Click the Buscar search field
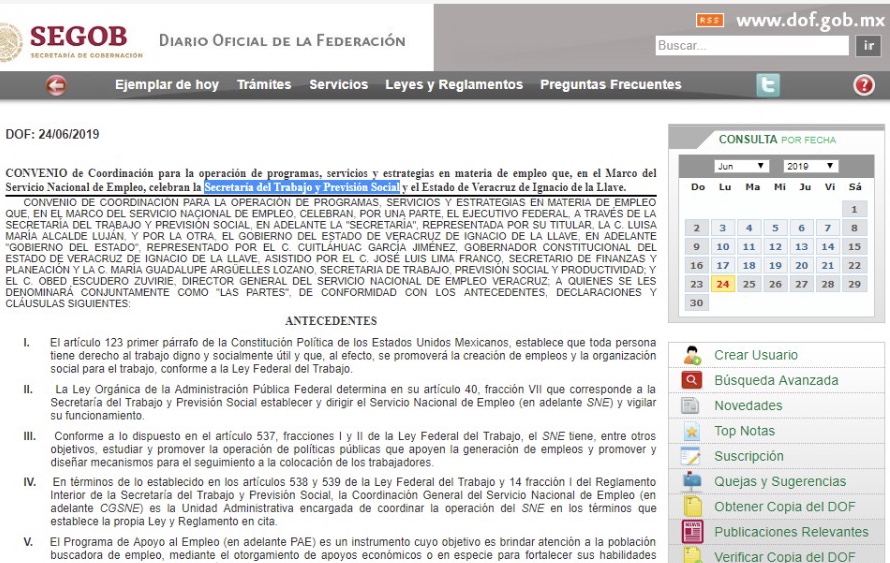 752,45
